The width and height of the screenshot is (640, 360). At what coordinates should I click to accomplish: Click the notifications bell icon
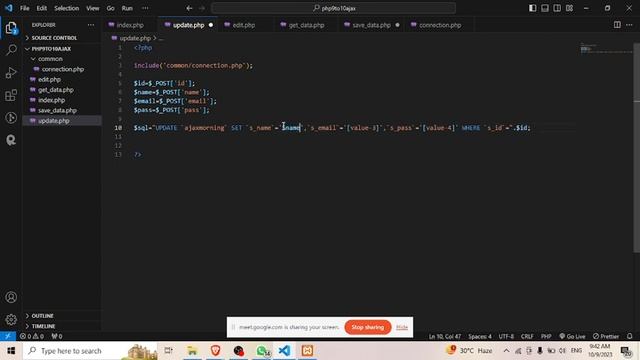629,336
